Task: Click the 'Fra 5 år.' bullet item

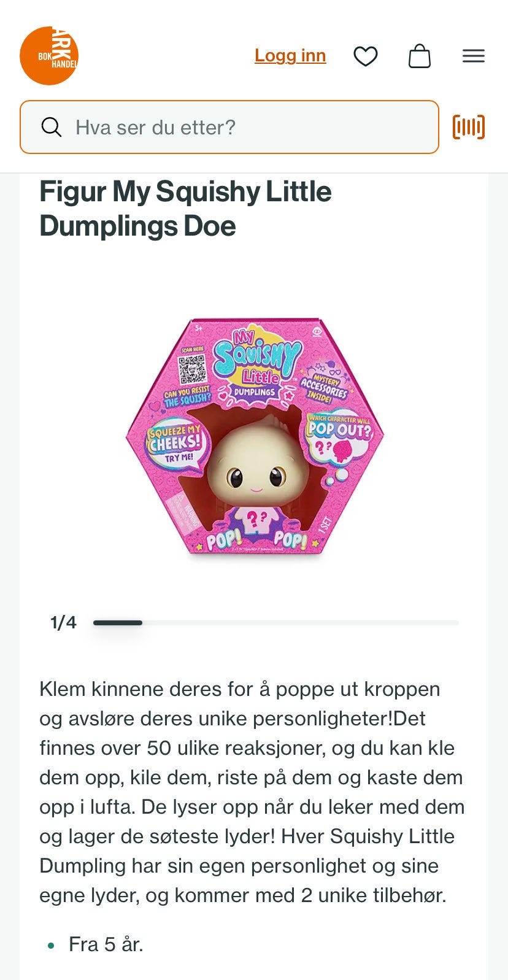Action: [106, 944]
